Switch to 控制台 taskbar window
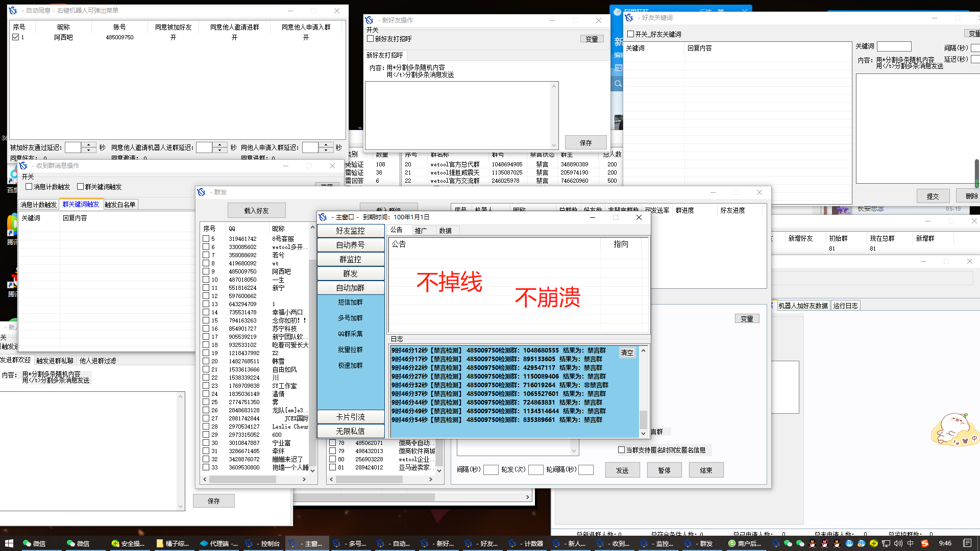This screenshot has width=980, height=551. pos(262,543)
